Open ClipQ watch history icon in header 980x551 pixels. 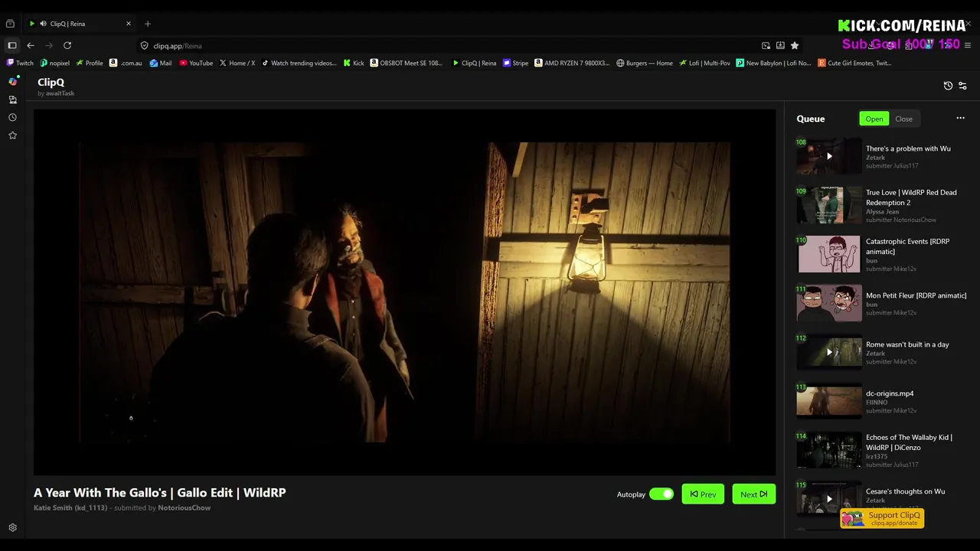948,86
